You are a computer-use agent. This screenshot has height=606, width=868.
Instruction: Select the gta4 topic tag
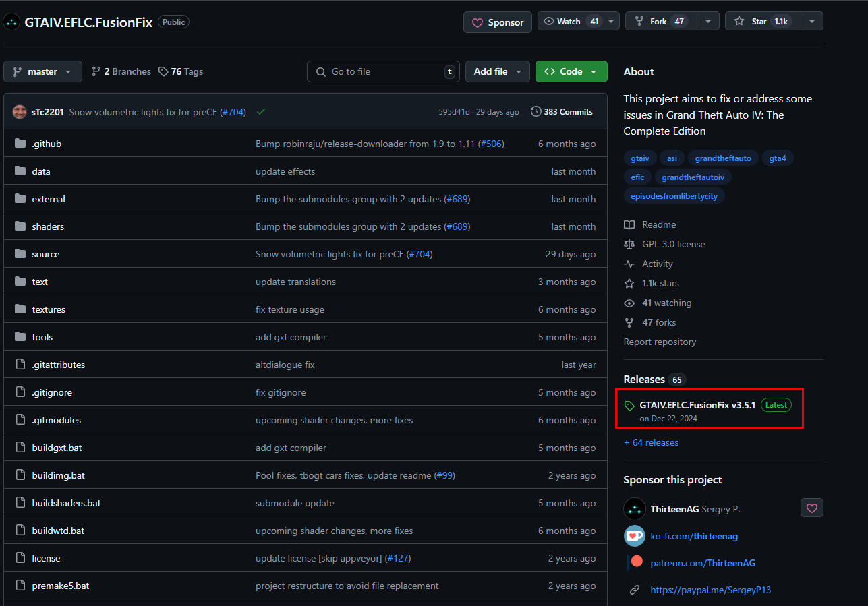(x=778, y=158)
